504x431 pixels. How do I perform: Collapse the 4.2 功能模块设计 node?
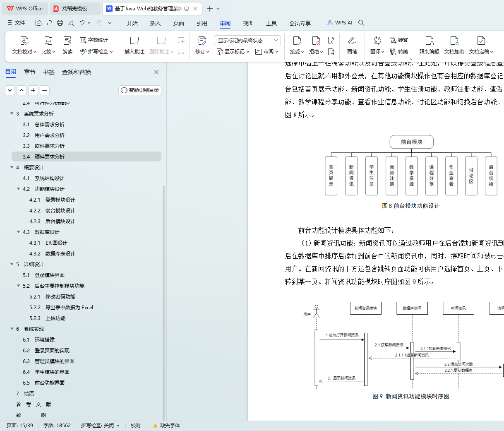tap(19, 189)
